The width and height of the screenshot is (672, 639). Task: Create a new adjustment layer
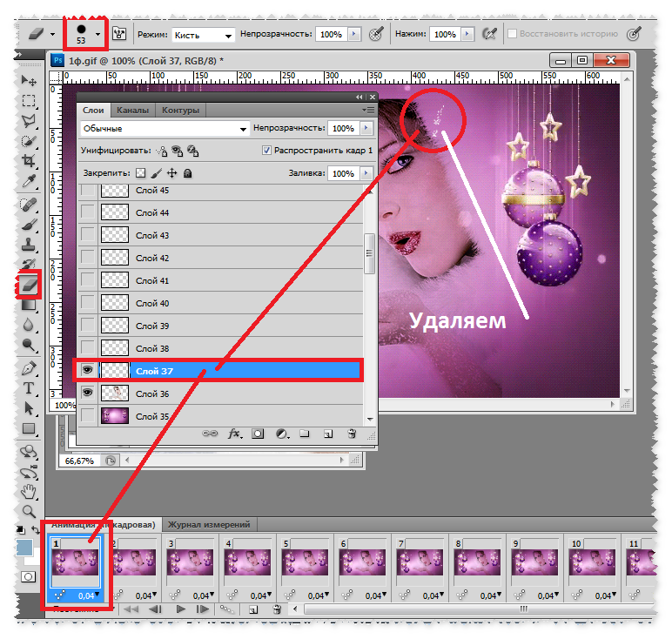pos(282,434)
